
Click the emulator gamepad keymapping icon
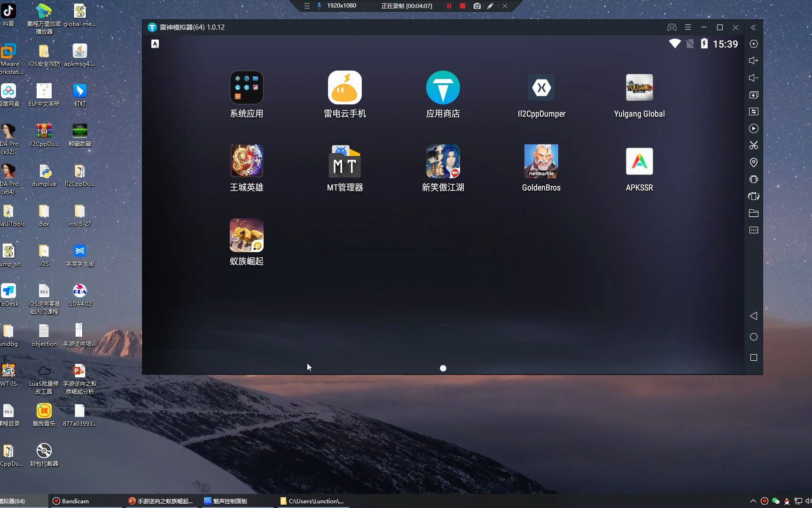point(672,27)
